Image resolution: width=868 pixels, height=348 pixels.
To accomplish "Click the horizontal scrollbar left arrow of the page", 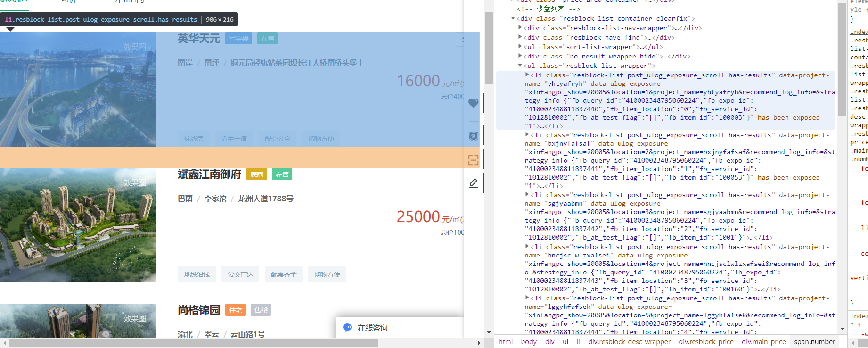I will (4, 343).
